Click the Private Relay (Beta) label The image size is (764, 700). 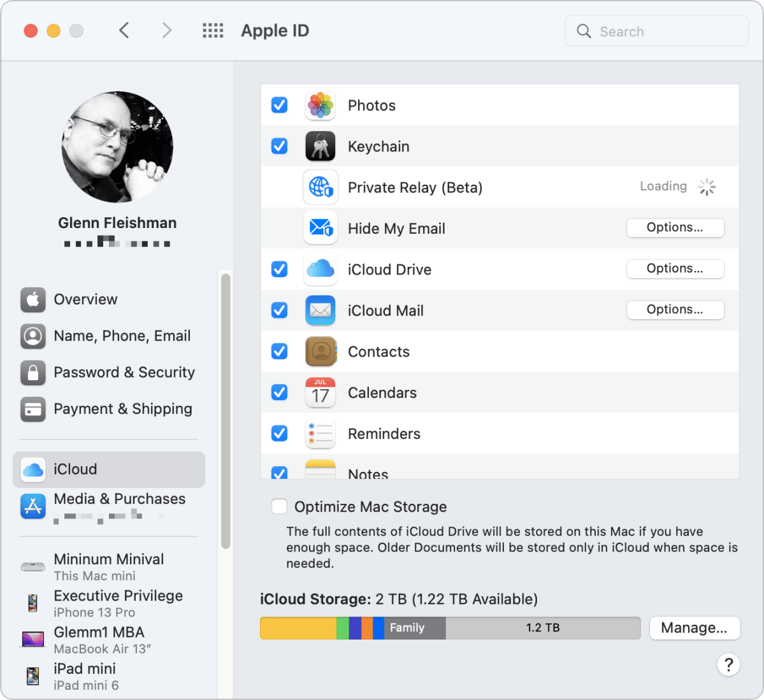415,187
